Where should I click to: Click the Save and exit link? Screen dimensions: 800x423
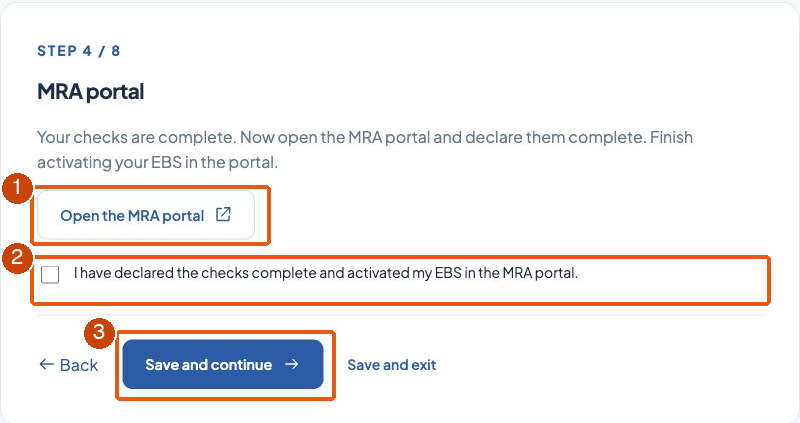point(391,365)
